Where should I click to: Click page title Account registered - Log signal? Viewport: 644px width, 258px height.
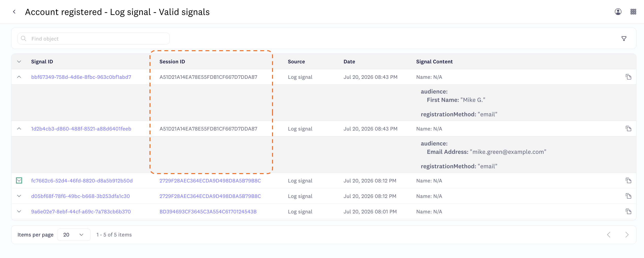[x=117, y=12]
